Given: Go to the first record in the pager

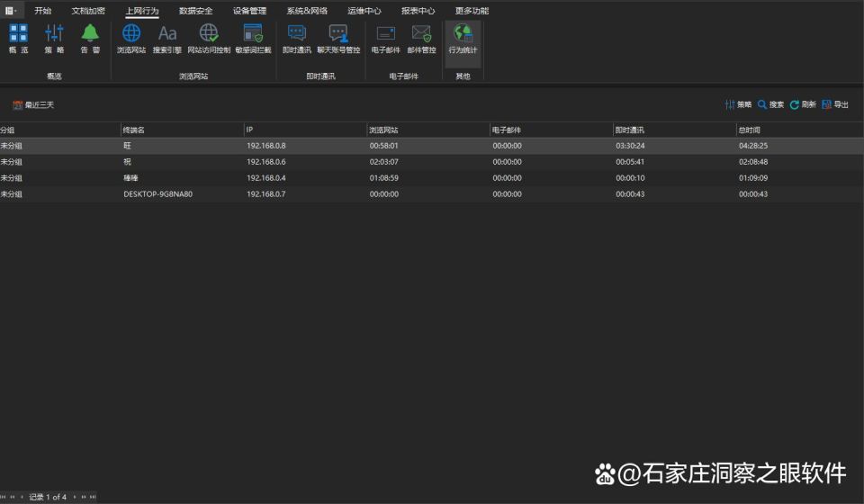Looking at the screenshot, I should [4, 497].
